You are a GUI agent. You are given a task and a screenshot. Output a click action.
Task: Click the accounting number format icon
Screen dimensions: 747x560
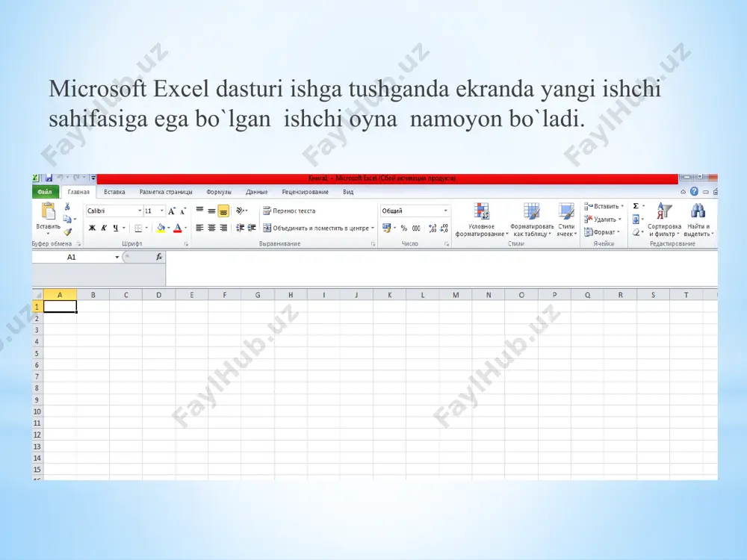click(x=387, y=228)
